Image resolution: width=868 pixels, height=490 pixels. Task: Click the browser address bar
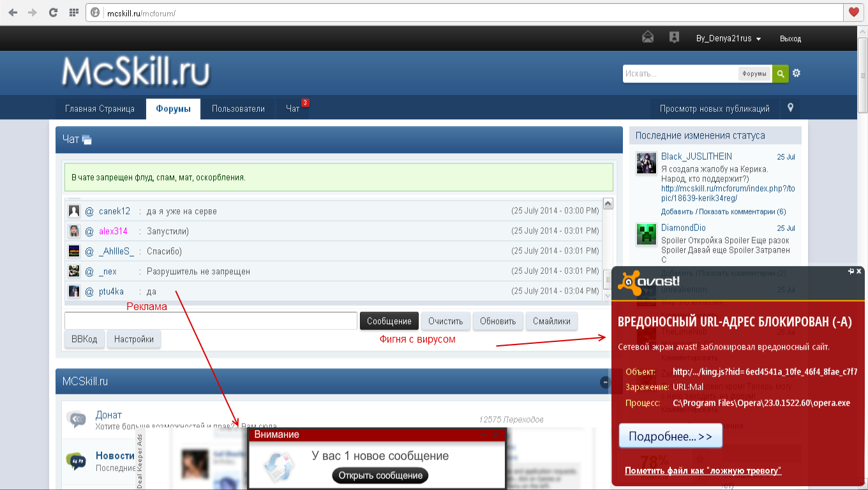[x=472, y=12]
